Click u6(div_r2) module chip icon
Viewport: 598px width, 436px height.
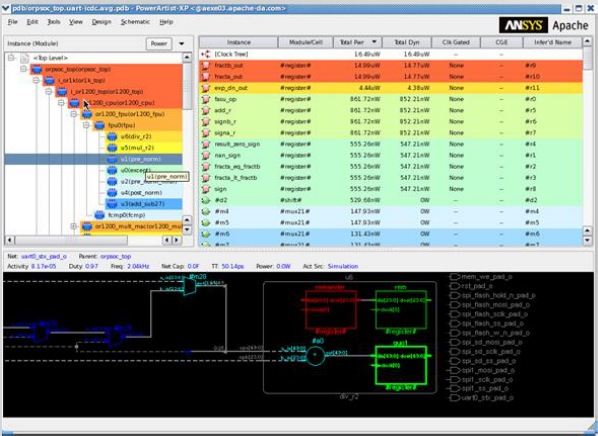pos(112,137)
